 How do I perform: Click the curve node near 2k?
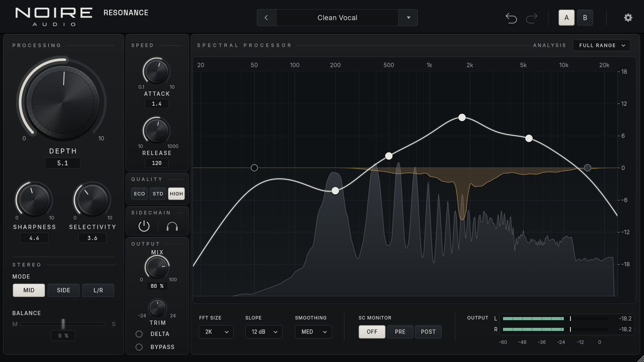(462, 117)
